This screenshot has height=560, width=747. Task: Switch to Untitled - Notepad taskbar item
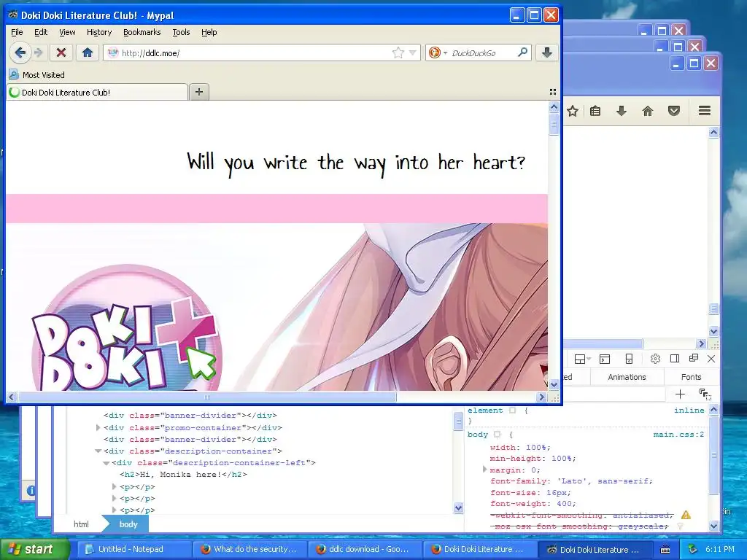[x=133, y=549]
